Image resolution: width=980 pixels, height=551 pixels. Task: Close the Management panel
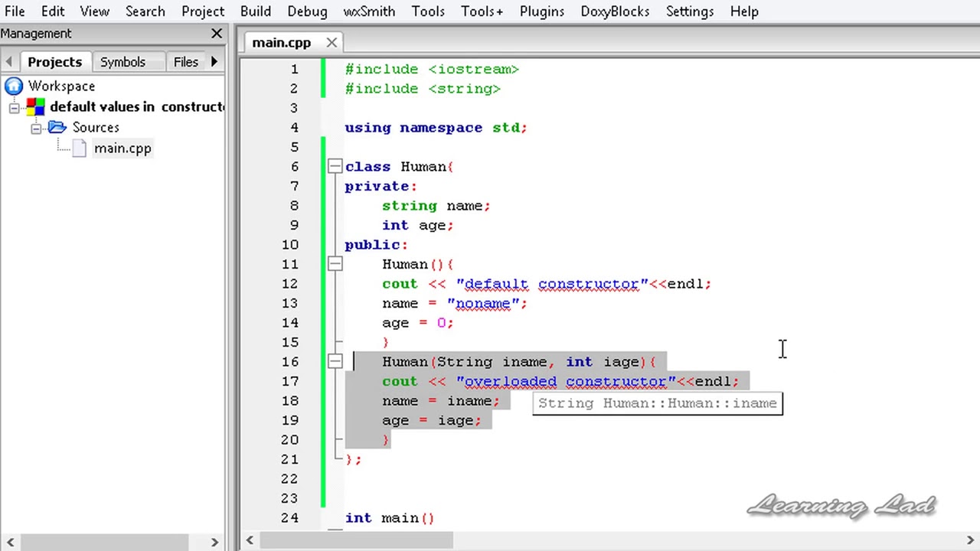coord(217,34)
